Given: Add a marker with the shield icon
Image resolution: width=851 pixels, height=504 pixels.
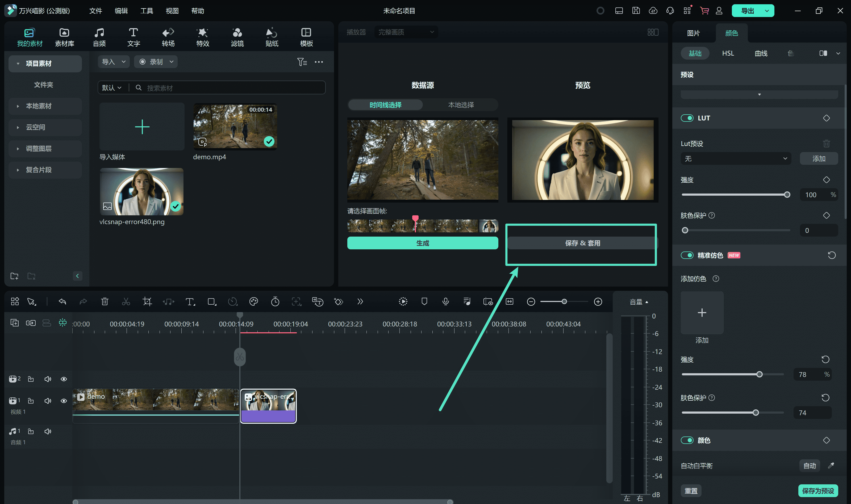Looking at the screenshot, I should click(x=424, y=302).
